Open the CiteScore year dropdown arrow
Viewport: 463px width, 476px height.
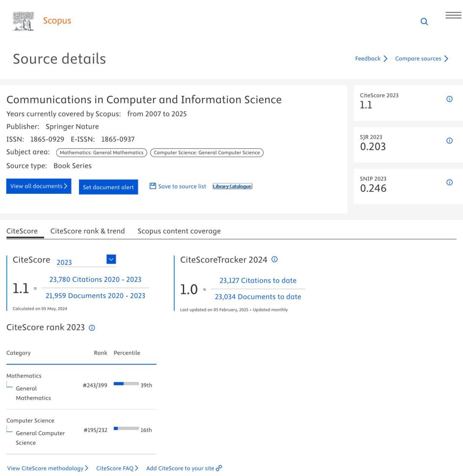point(111,259)
